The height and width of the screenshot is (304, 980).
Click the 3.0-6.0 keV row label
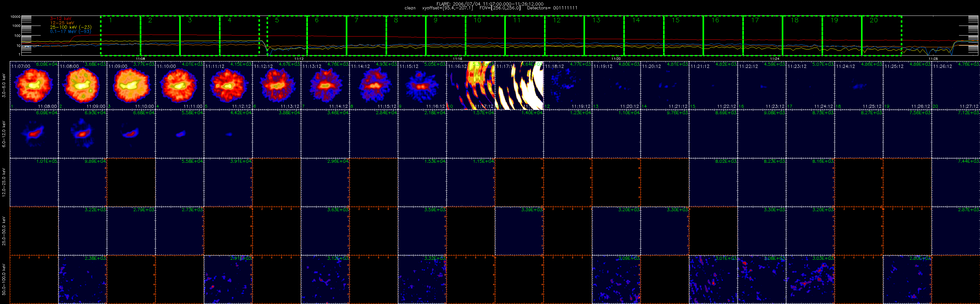(x=4, y=86)
